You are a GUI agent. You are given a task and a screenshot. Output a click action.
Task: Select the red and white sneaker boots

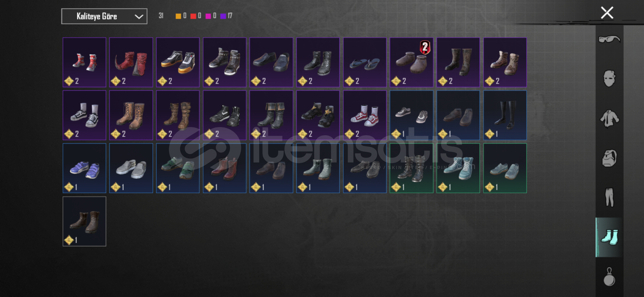pos(84,62)
